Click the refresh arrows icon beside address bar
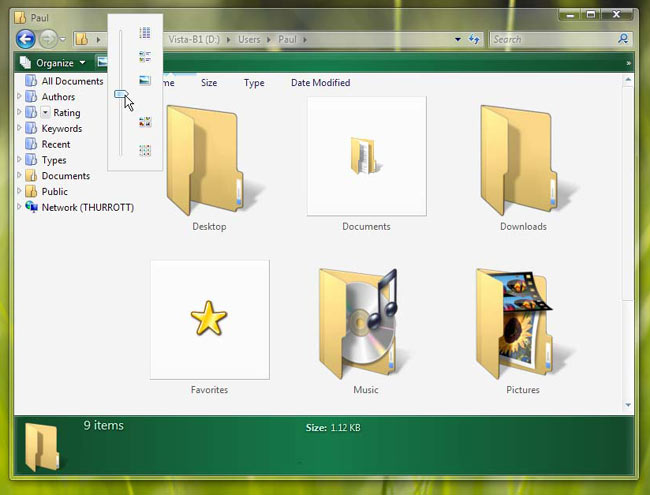 click(473, 39)
